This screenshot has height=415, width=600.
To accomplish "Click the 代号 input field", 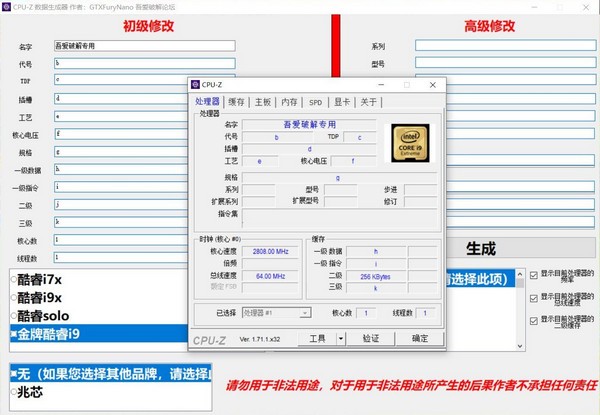I will tap(145, 63).
